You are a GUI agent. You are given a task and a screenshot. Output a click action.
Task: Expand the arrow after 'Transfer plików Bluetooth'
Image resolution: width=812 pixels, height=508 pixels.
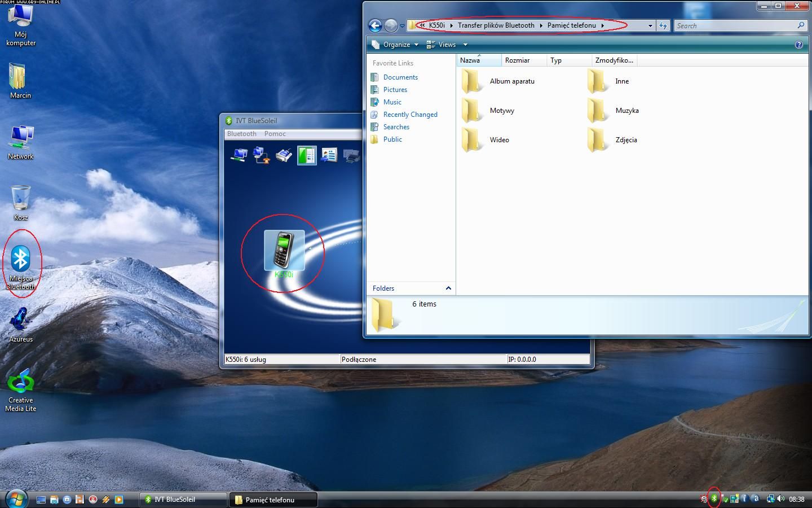[541, 25]
